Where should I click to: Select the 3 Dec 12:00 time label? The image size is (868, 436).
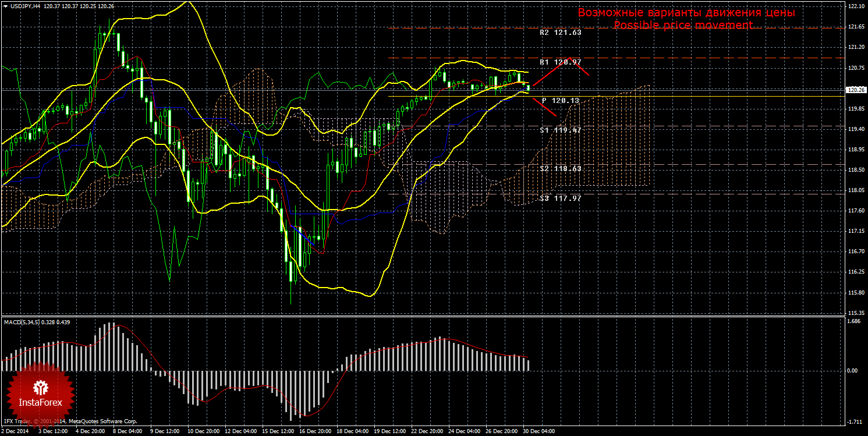click(x=52, y=431)
